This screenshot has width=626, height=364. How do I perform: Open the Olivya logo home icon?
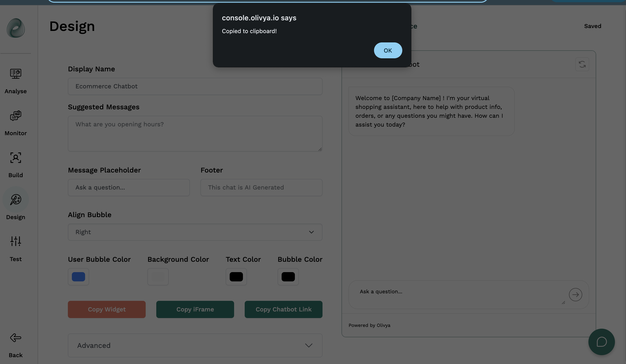tap(16, 28)
